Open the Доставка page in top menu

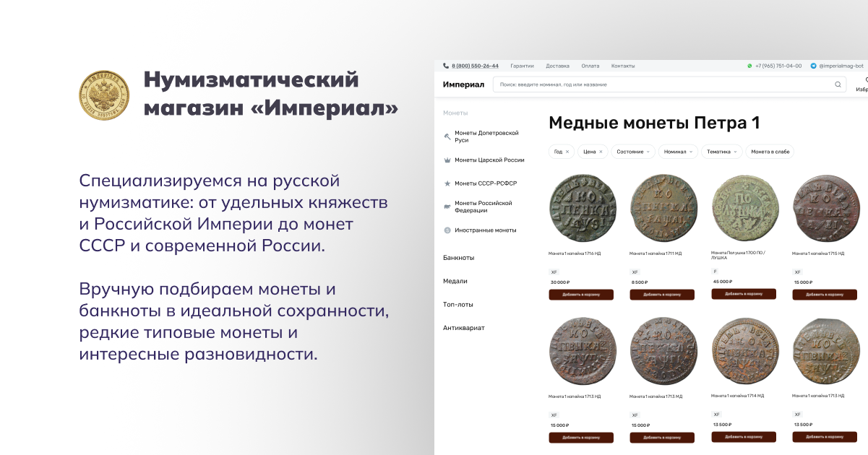tap(557, 66)
